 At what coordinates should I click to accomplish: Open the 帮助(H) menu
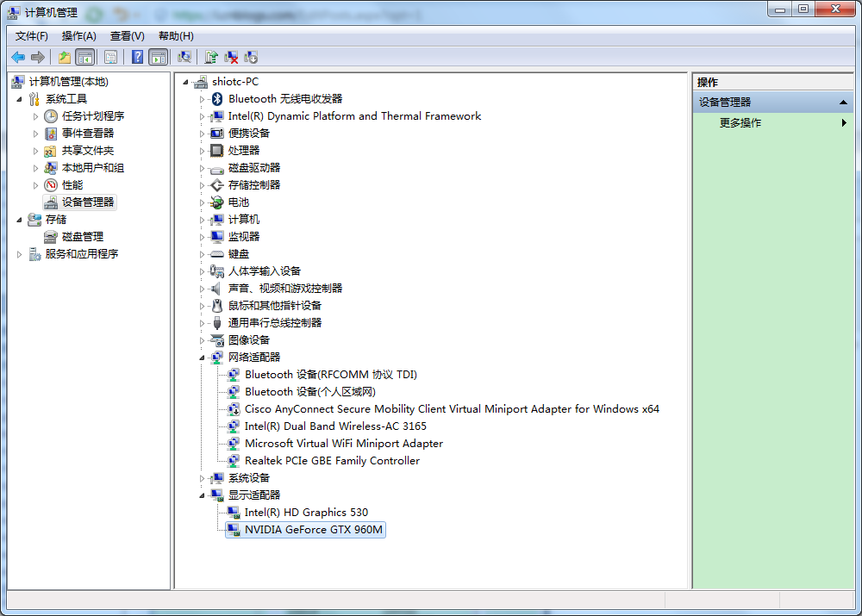click(x=176, y=36)
